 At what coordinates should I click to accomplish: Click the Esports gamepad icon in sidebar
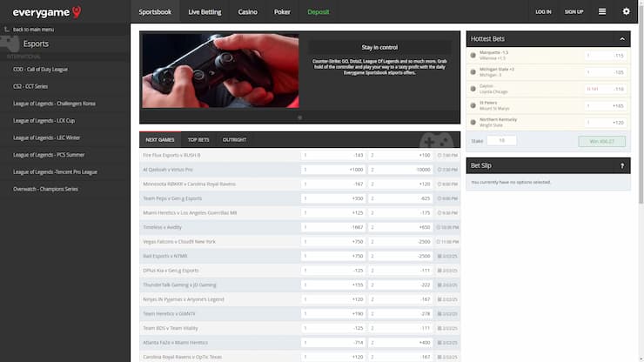click(10, 43)
